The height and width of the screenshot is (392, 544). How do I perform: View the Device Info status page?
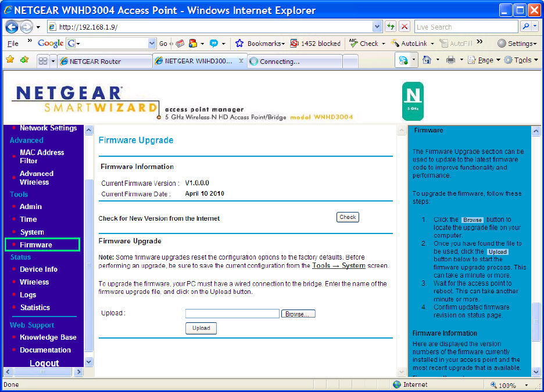click(38, 269)
